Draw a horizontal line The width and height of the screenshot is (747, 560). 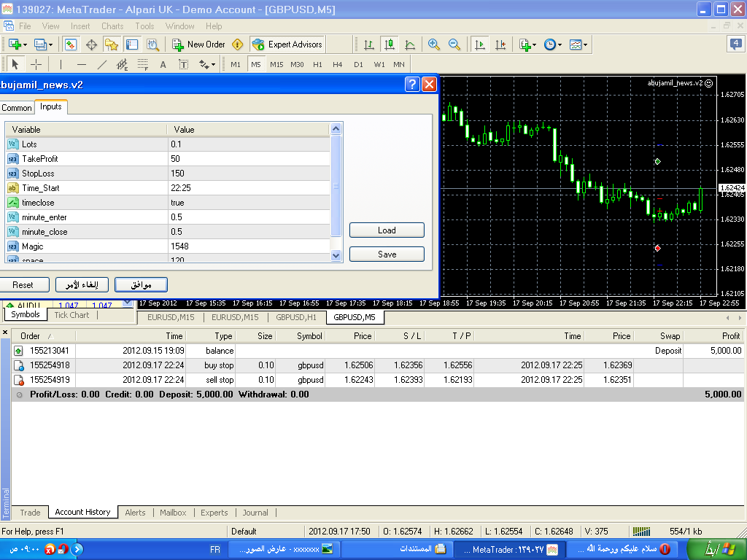point(82,64)
